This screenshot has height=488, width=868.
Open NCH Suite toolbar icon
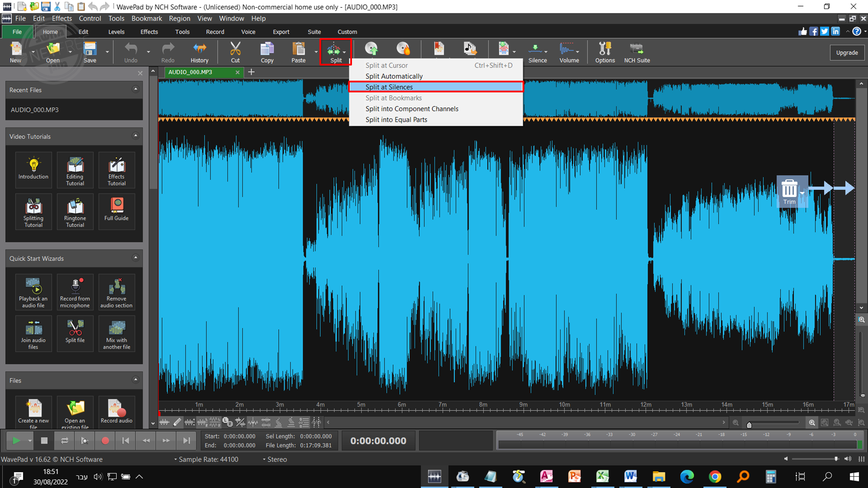tap(637, 52)
